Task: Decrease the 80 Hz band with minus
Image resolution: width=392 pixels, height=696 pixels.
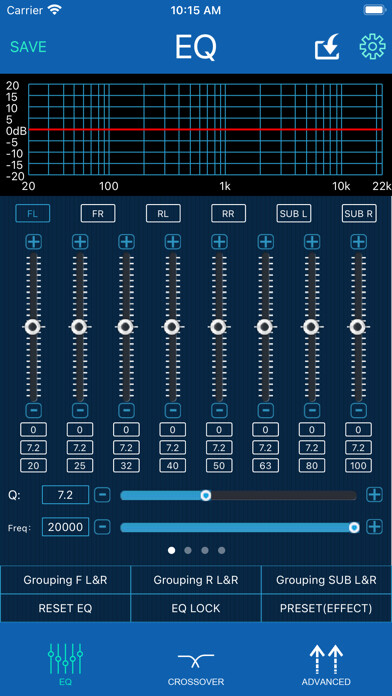Action: pyautogui.click(x=312, y=411)
